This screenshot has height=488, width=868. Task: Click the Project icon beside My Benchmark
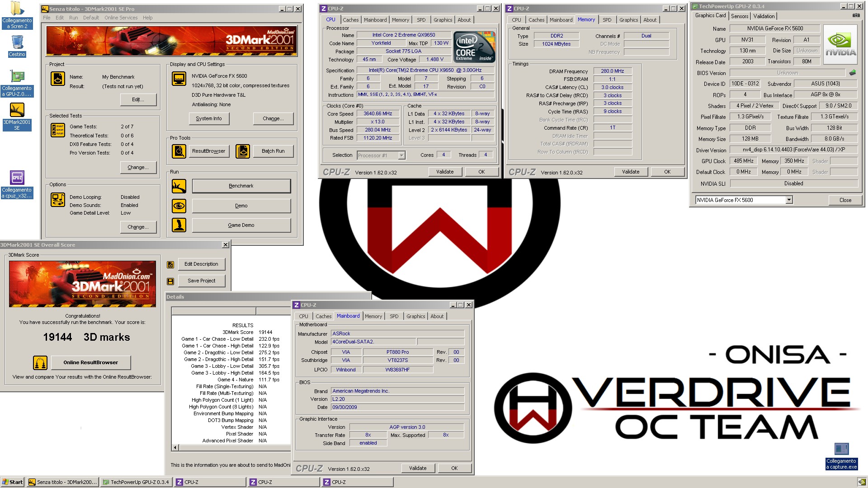(x=58, y=79)
